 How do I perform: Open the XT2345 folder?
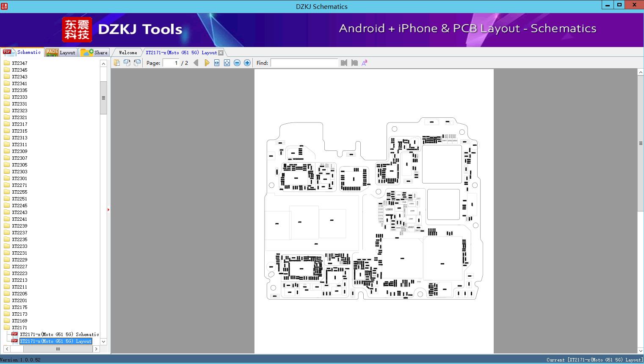click(x=16, y=70)
